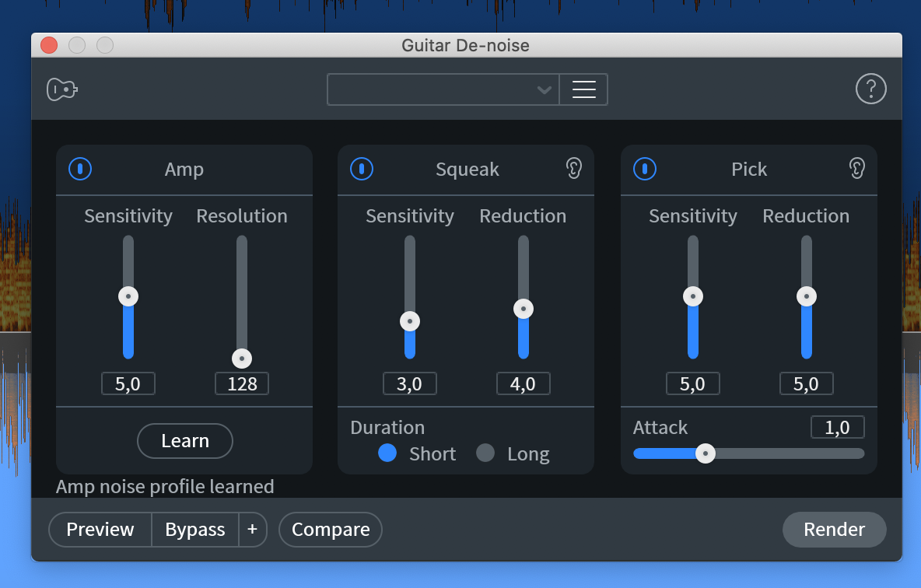Click the Bypass button

coord(195,529)
